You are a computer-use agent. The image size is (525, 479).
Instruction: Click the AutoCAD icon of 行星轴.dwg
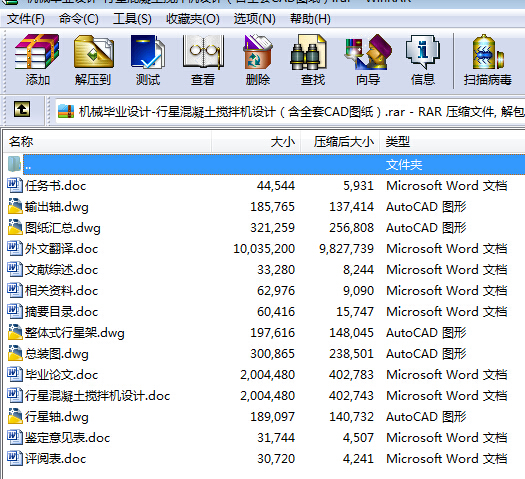tap(15, 416)
